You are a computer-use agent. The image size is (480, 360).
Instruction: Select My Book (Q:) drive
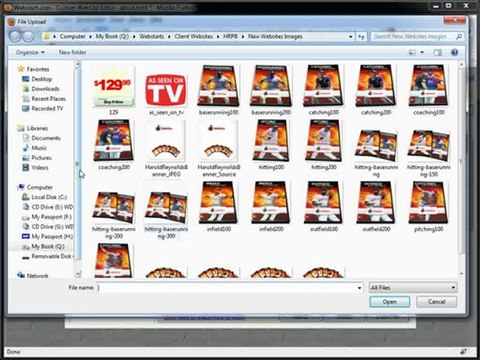[48, 247]
